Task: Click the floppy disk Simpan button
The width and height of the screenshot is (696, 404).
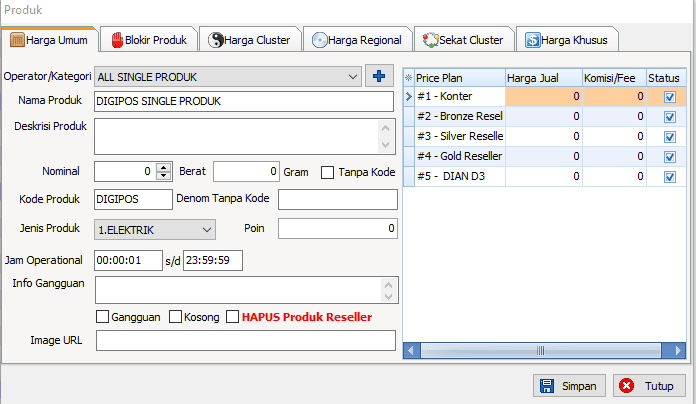Action: click(569, 386)
